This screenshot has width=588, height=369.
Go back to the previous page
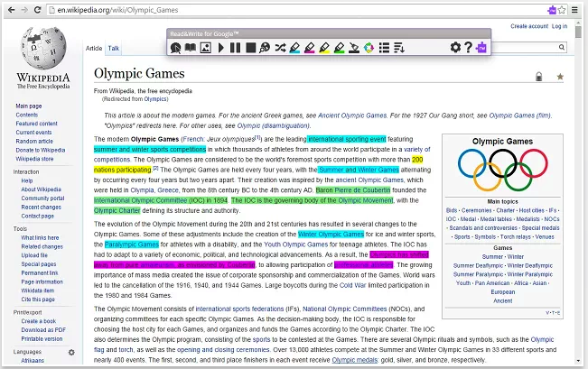pos(12,10)
